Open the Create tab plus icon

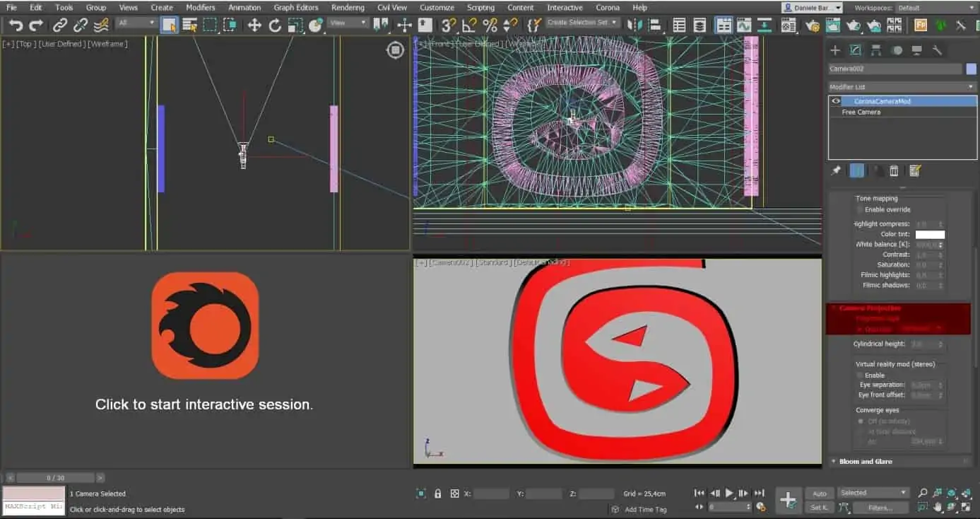(x=835, y=50)
